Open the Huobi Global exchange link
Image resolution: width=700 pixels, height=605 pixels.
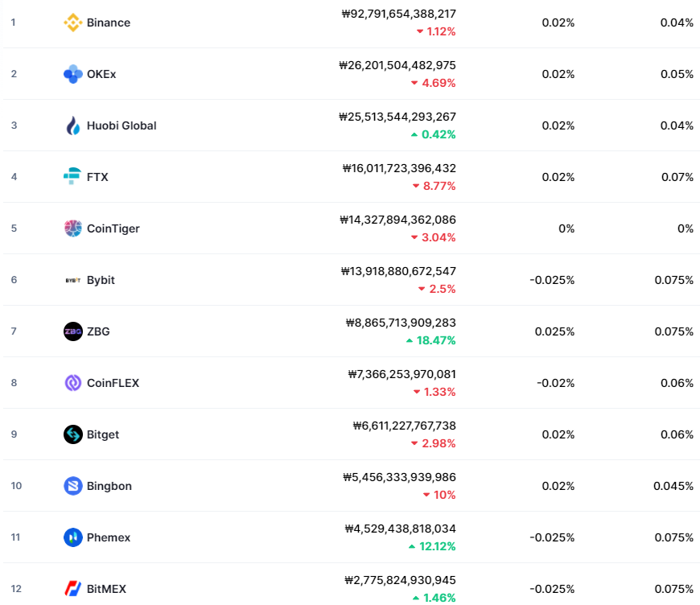click(x=121, y=126)
